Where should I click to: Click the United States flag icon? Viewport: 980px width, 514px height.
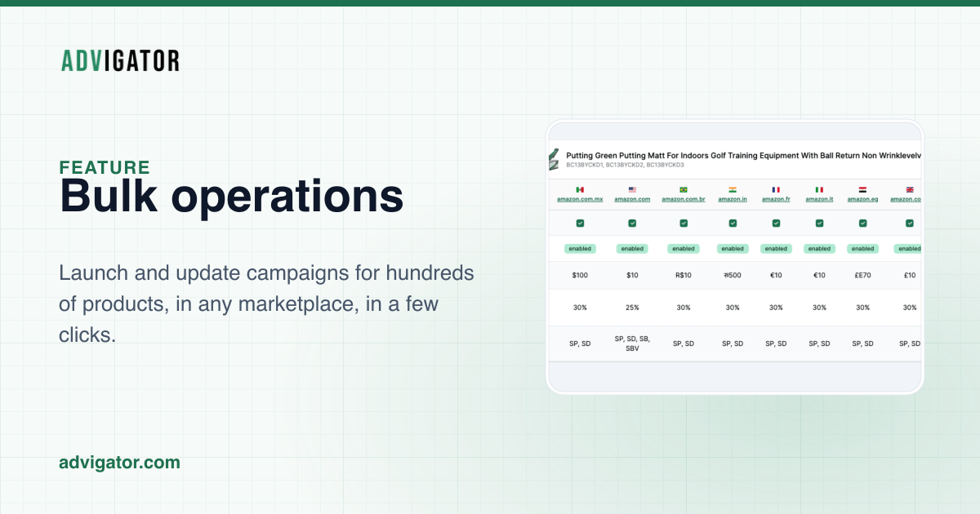(x=632, y=189)
